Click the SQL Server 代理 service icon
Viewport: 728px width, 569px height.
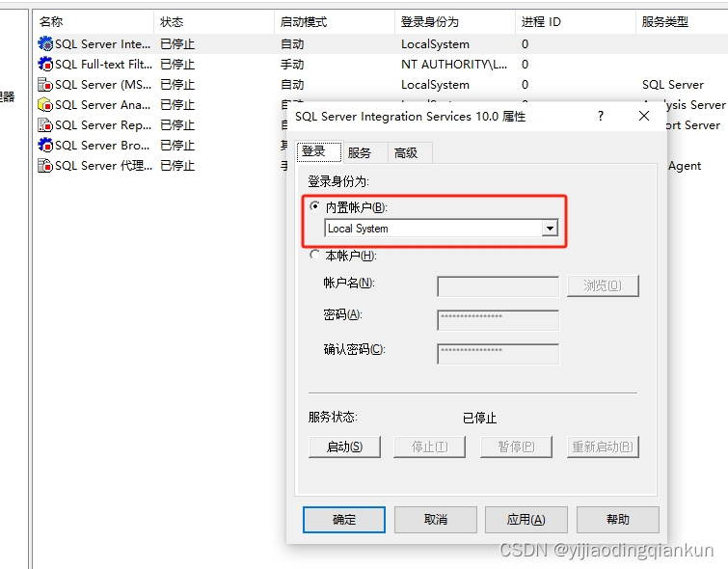coord(45,165)
